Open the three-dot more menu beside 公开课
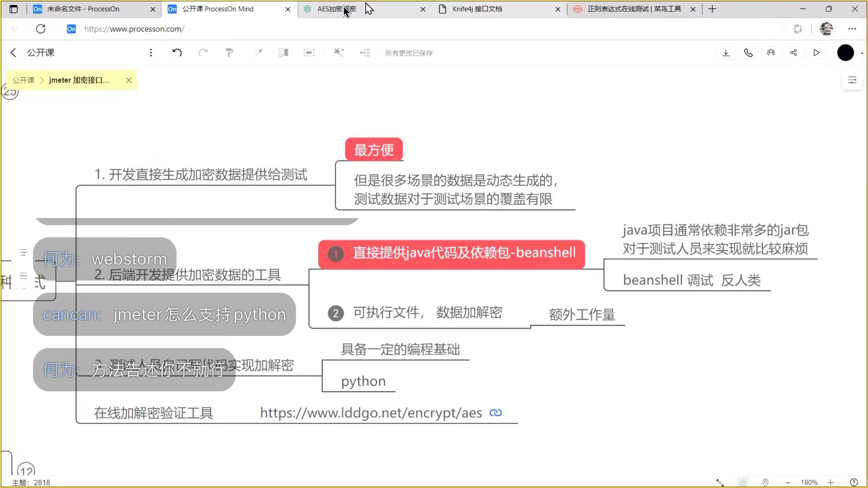Image resolution: width=868 pixels, height=488 pixels. [x=151, y=53]
